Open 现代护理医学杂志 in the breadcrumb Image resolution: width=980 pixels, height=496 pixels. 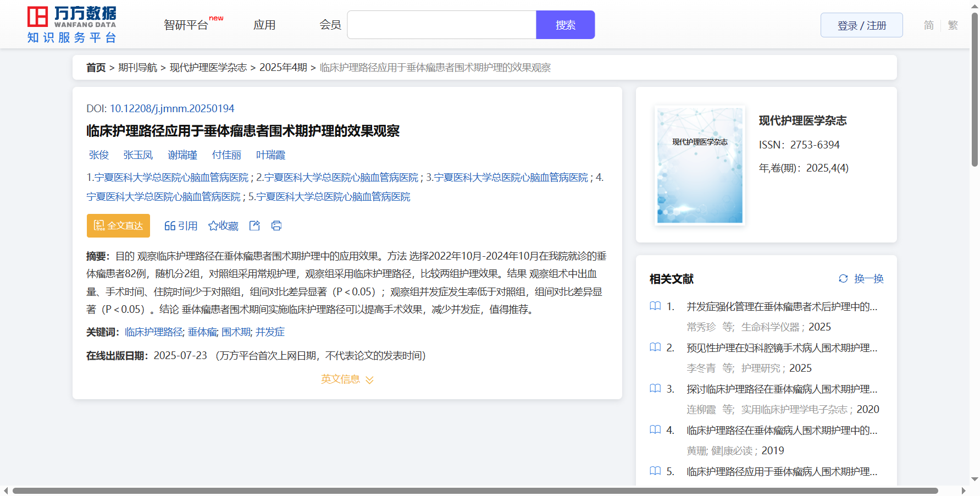(x=208, y=68)
